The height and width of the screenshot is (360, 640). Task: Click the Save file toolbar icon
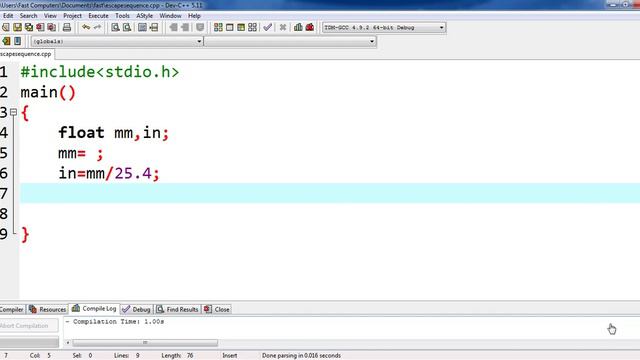17,27
